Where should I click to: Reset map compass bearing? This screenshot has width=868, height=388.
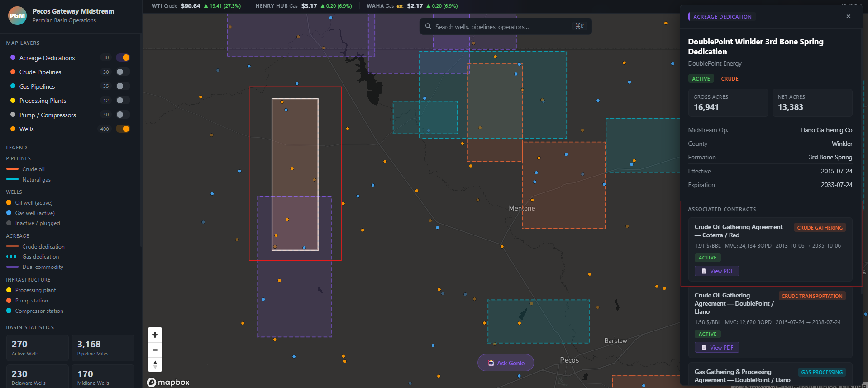click(x=155, y=364)
